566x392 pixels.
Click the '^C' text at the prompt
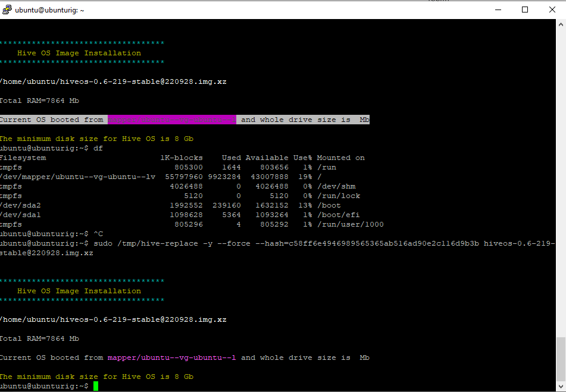(x=98, y=234)
